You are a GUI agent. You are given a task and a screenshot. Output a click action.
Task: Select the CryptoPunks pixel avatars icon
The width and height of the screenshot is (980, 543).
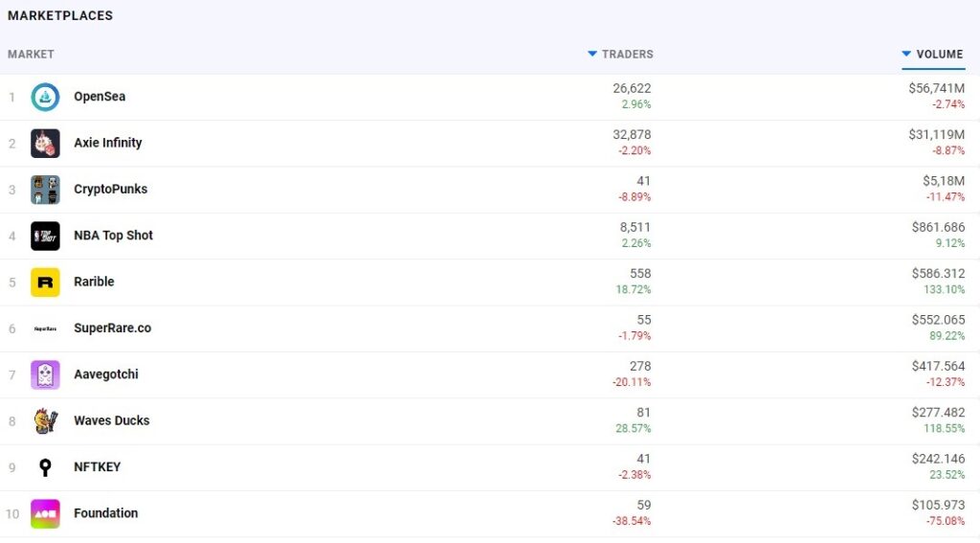45,190
